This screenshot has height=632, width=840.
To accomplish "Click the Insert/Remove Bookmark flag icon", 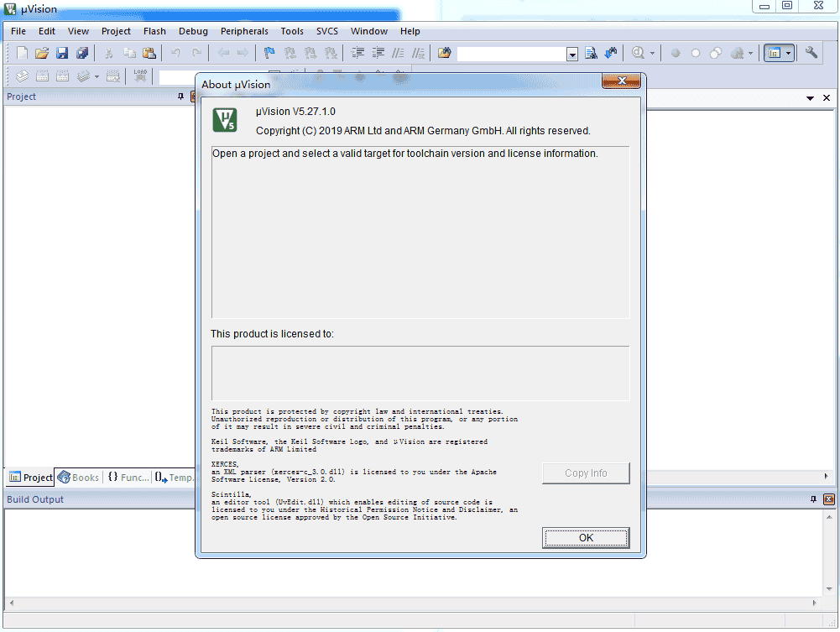I will [x=269, y=53].
